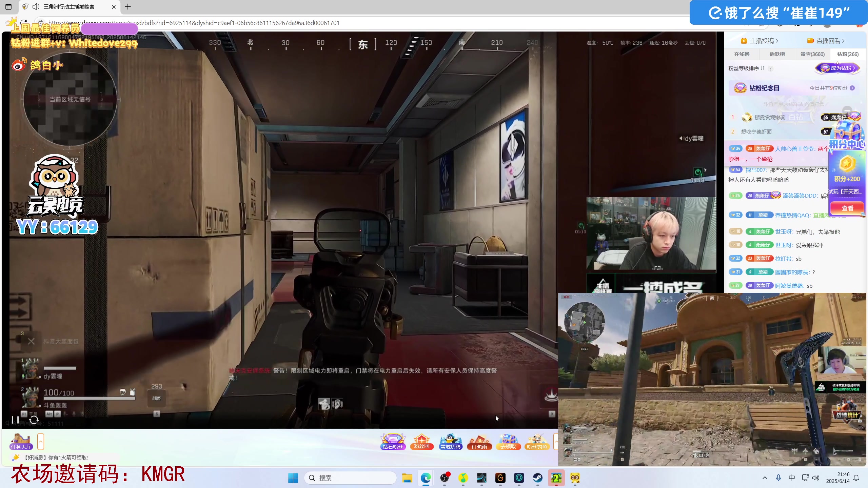Claim the rocket 好消息 notification
The height and width of the screenshot is (488, 868).
[51, 457]
